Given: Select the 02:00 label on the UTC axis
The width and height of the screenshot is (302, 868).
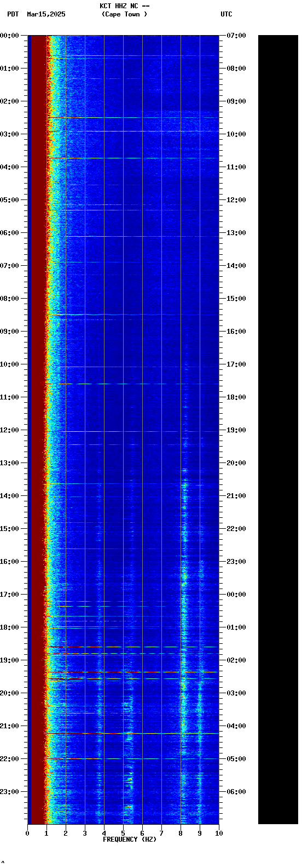Looking at the screenshot, I should tap(236, 660).
